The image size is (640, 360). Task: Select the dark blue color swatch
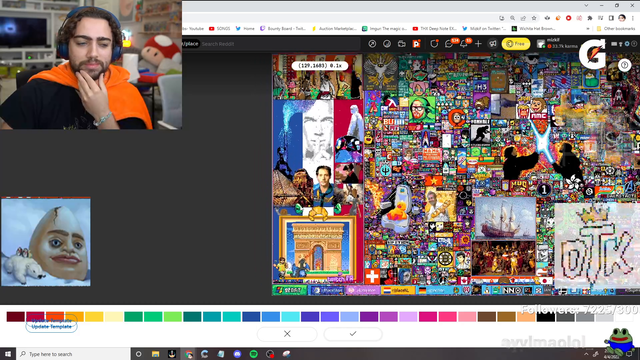[x=251, y=316]
